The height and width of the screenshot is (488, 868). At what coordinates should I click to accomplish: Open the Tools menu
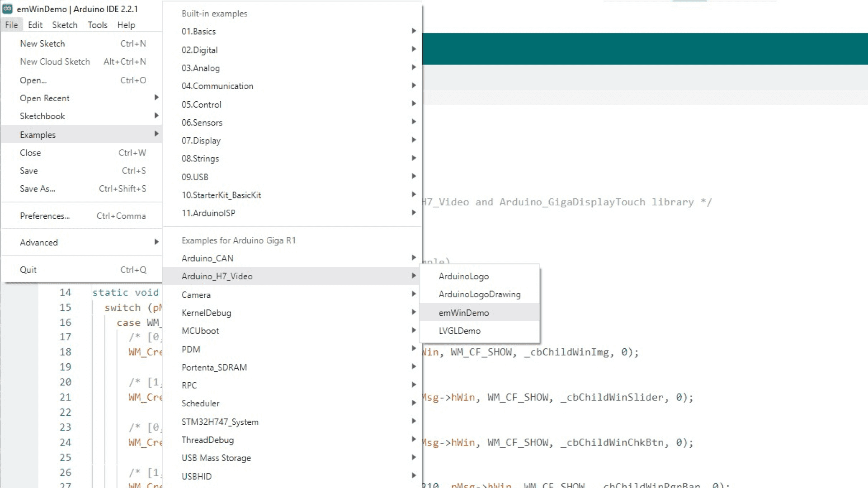coord(97,25)
